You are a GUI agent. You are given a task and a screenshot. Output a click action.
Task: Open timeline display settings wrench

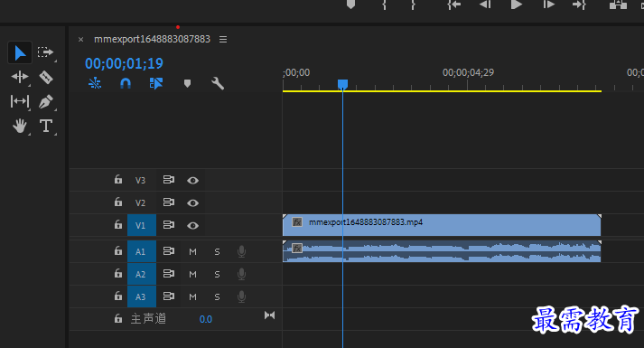[218, 84]
